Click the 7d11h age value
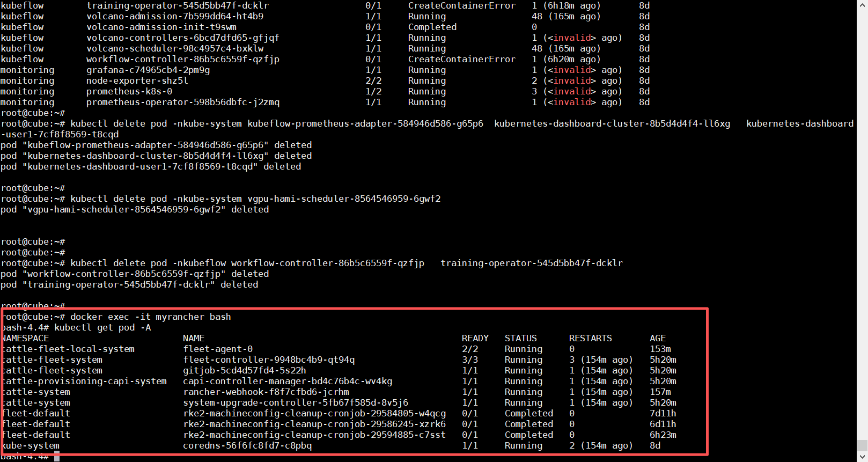The height and width of the screenshot is (462, 868). click(663, 413)
